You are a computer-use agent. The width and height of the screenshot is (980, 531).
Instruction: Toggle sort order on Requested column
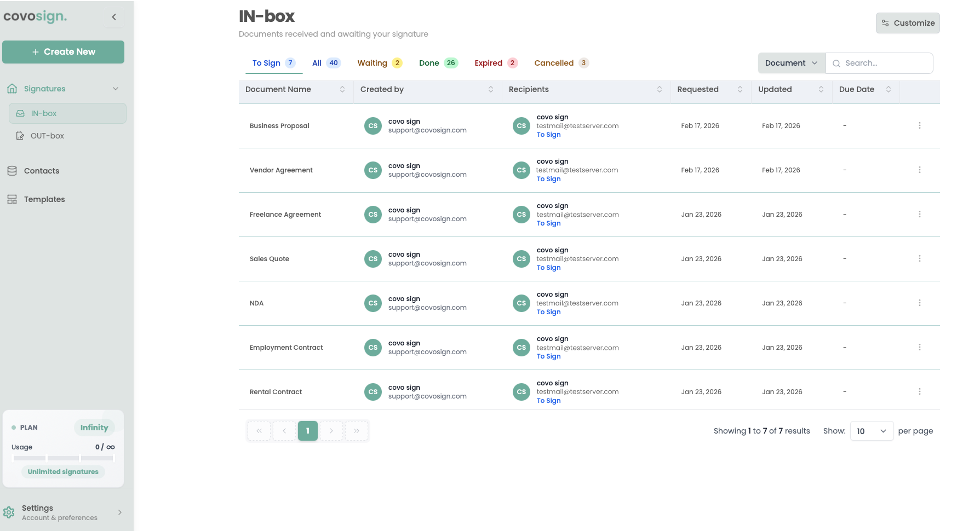pyautogui.click(x=740, y=89)
